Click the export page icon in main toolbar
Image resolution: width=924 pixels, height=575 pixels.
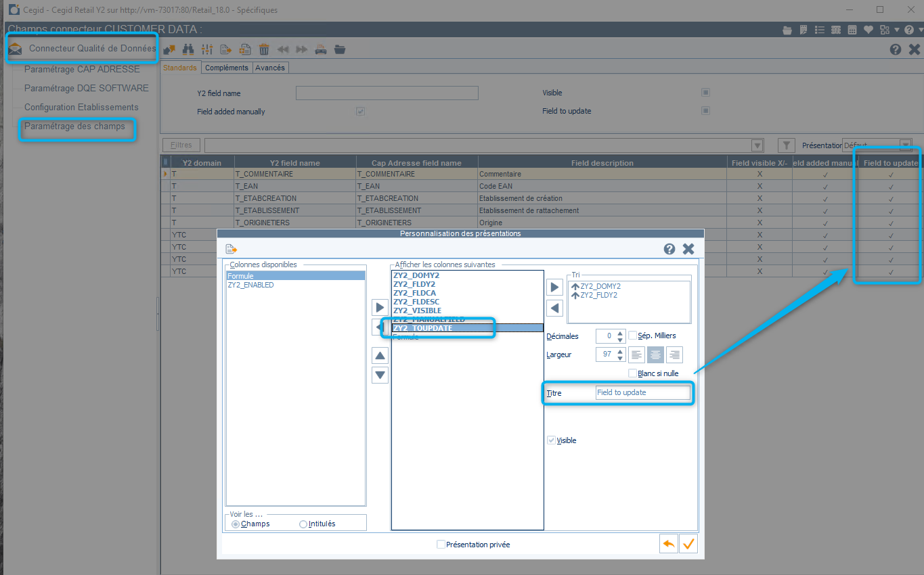226,49
